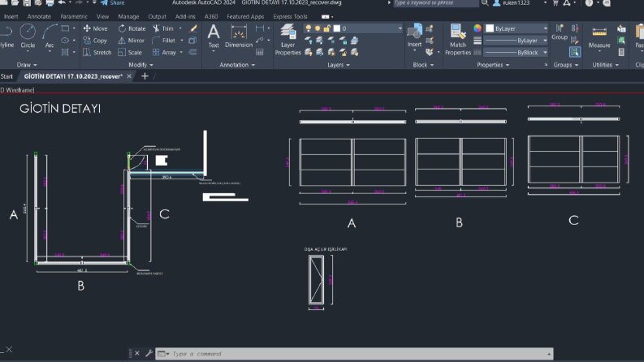Open the ByLayer object color dropdown
The width and height of the screenshot is (644, 362).
pos(545,28)
